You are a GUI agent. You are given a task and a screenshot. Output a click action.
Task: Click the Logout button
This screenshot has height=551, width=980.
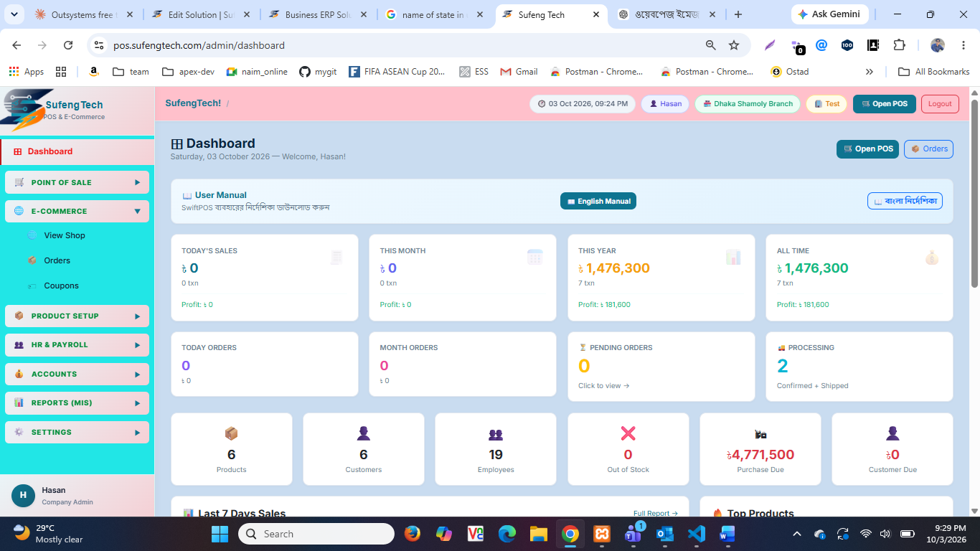pos(940,104)
